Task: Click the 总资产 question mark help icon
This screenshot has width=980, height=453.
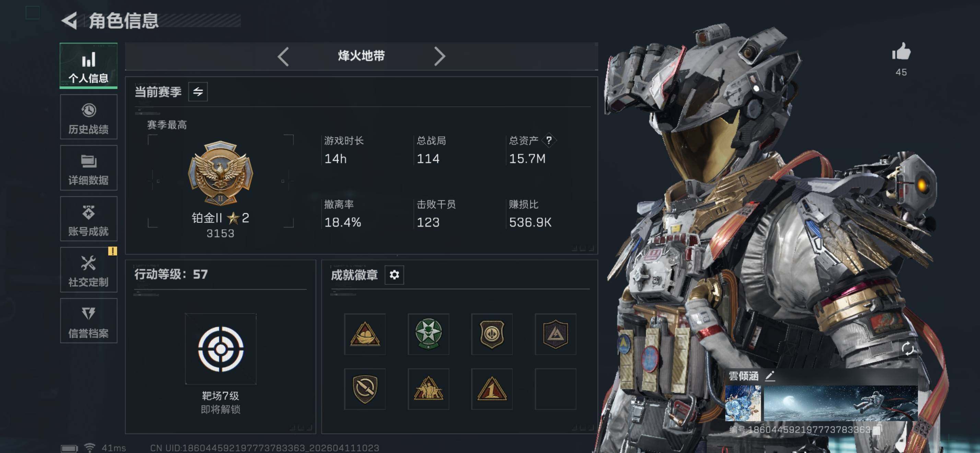Action: click(x=549, y=140)
